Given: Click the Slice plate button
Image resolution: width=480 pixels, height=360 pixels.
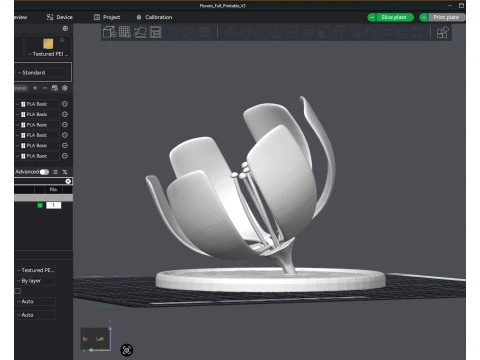Looking at the screenshot, I should (395, 17).
